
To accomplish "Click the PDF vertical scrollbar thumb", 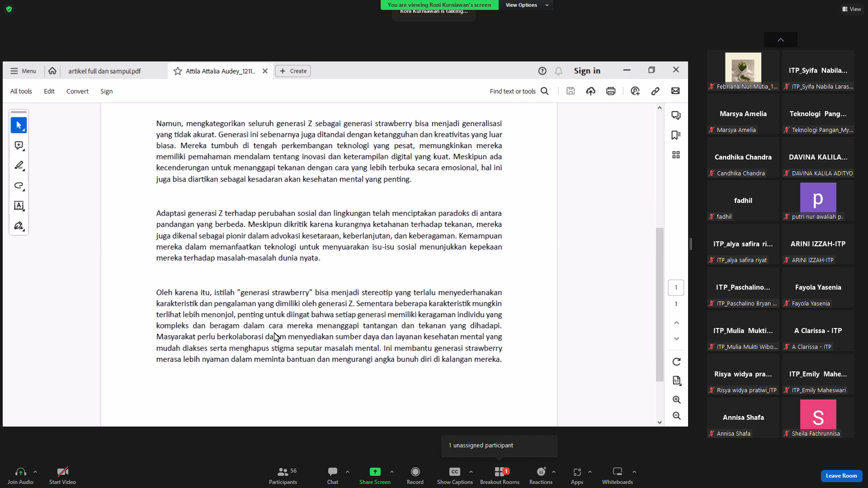I will 660,304.
